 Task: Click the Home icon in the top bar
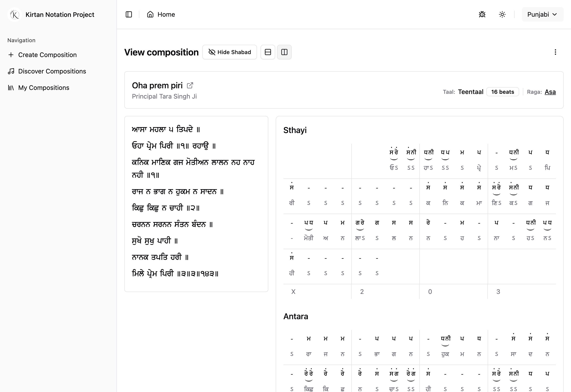click(x=150, y=14)
